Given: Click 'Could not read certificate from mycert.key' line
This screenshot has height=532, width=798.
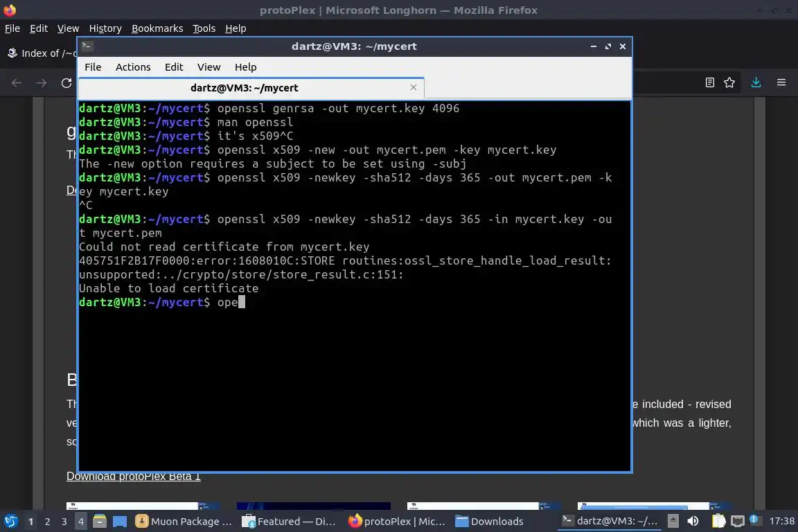Looking at the screenshot, I should (224, 247).
